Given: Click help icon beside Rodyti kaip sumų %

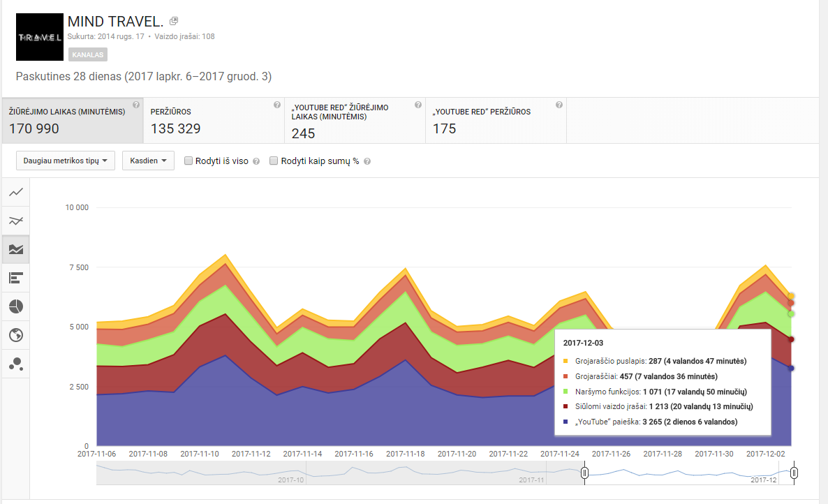Looking at the screenshot, I should click(367, 161).
